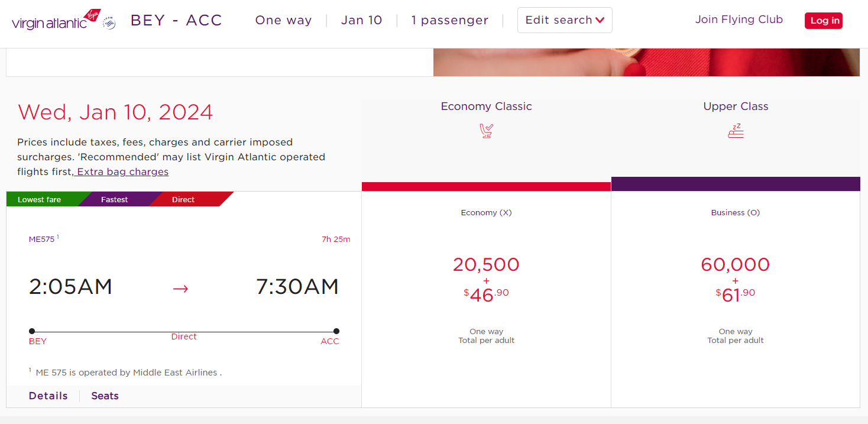This screenshot has width=868, height=424.
Task: Click the Upper Class flat-bed icon
Action: (736, 131)
